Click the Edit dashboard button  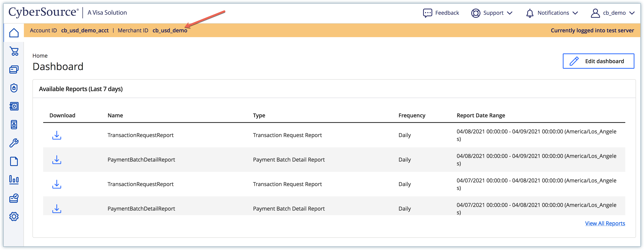[x=598, y=61]
